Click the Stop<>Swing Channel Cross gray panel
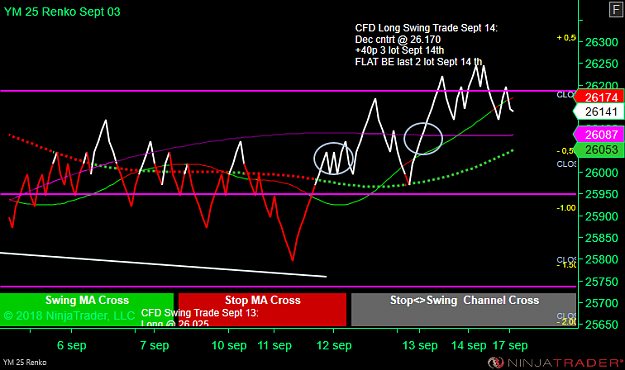625x370 pixels. tap(464, 309)
